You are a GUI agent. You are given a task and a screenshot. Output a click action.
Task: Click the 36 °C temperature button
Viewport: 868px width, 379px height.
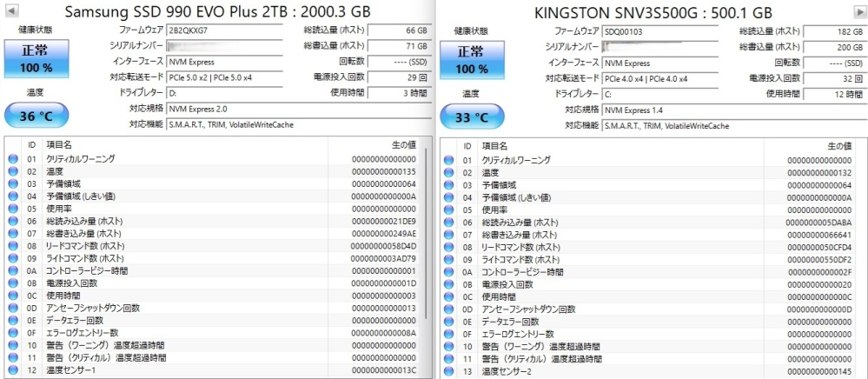tap(36, 116)
